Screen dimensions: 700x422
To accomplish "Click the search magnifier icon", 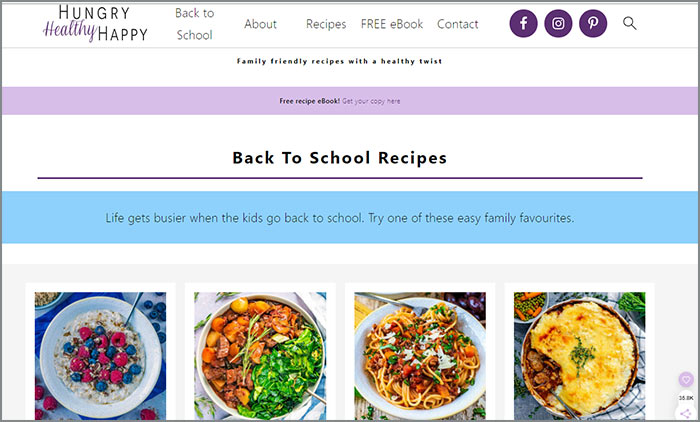I will pyautogui.click(x=629, y=23).
